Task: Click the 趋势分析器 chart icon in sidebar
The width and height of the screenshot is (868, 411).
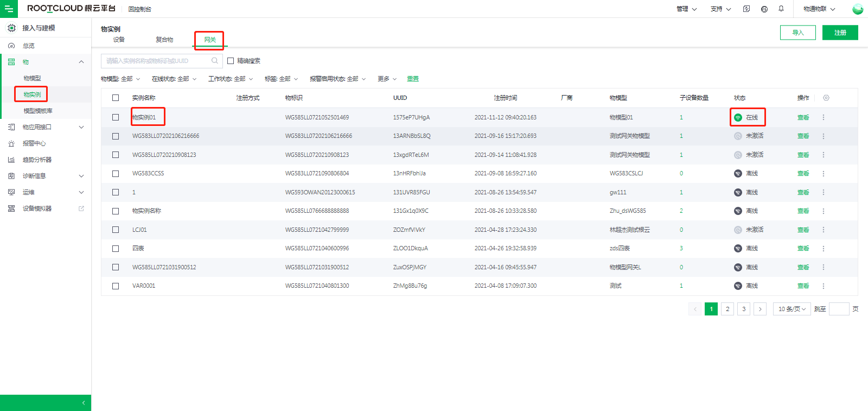Action: click(11, 160)
